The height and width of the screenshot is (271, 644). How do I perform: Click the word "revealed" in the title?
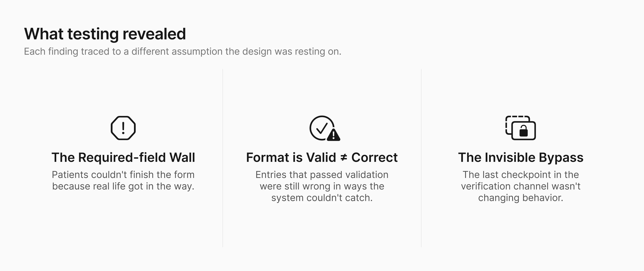pyautogui.click(x=154, y=34)
